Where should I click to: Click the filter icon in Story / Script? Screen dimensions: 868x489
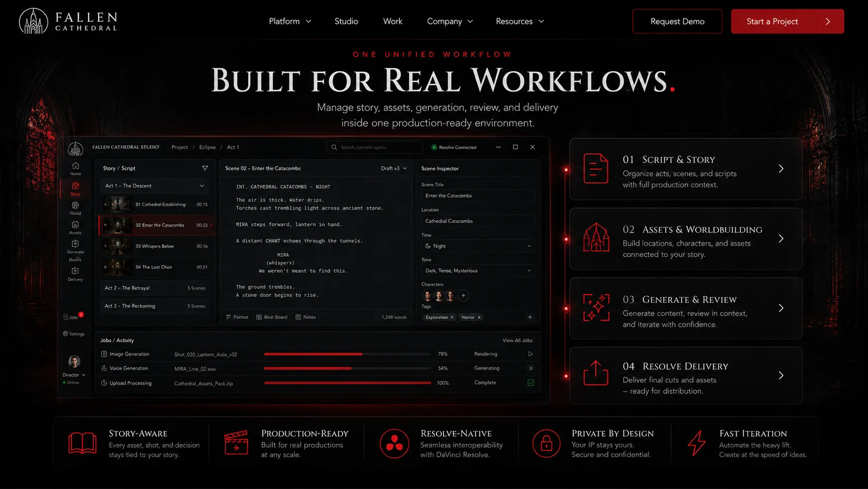tap(205, 168)
